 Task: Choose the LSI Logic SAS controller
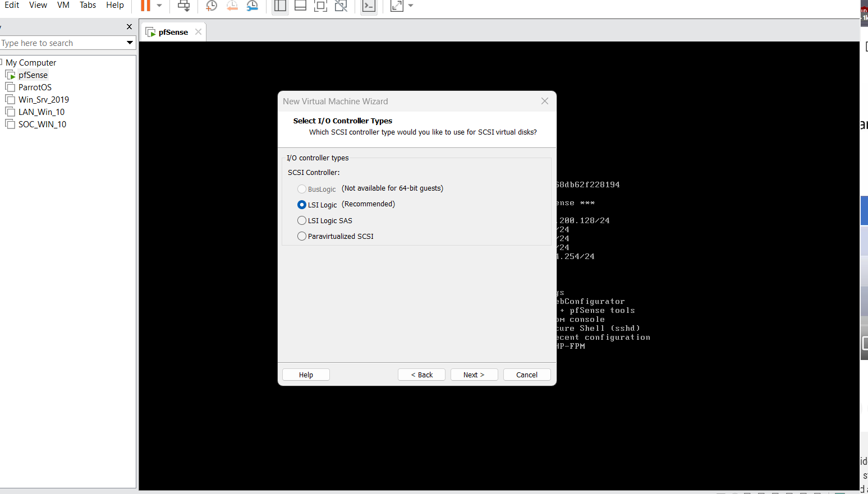302,220
